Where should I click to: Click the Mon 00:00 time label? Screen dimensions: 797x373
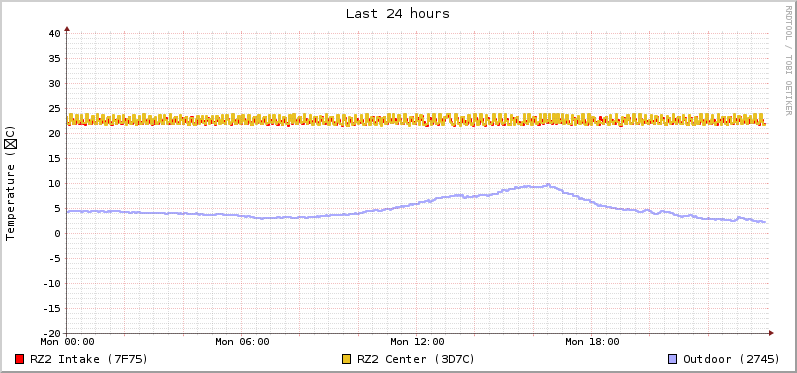(x=68, y=342)
